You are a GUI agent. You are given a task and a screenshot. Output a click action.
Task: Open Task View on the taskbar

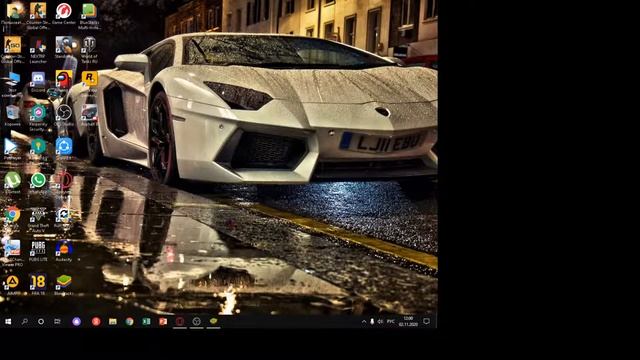(58, 322)
